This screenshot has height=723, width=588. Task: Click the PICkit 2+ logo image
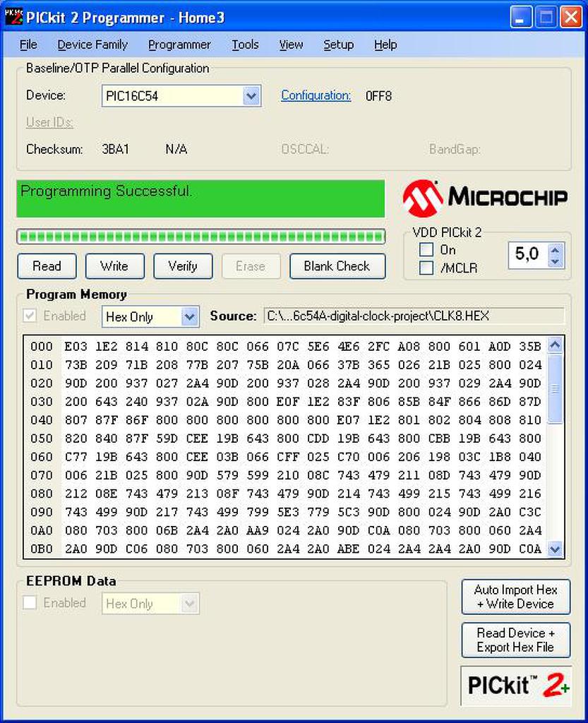[516, 686]
